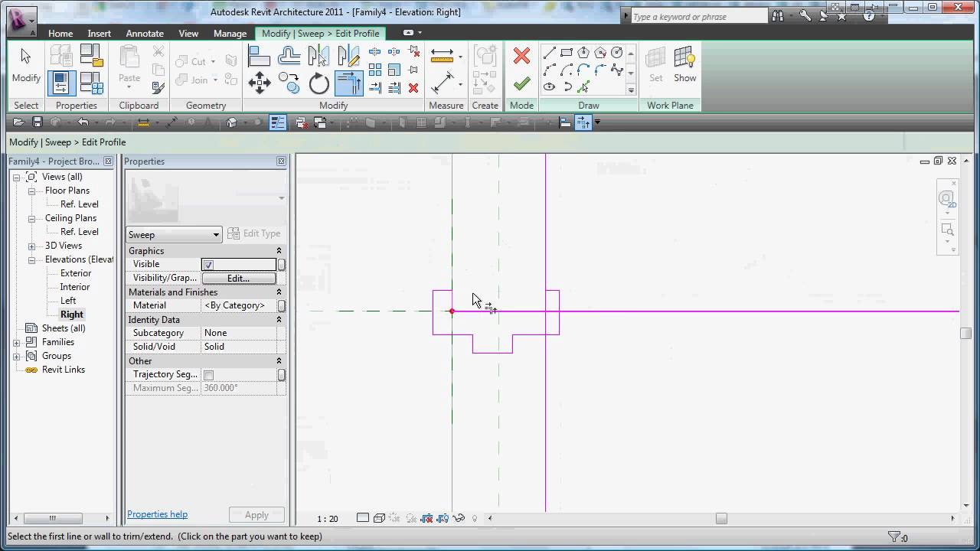The image size is (980, 551).
Task: Select Revit Links in project browser
Action: (64, 370)
